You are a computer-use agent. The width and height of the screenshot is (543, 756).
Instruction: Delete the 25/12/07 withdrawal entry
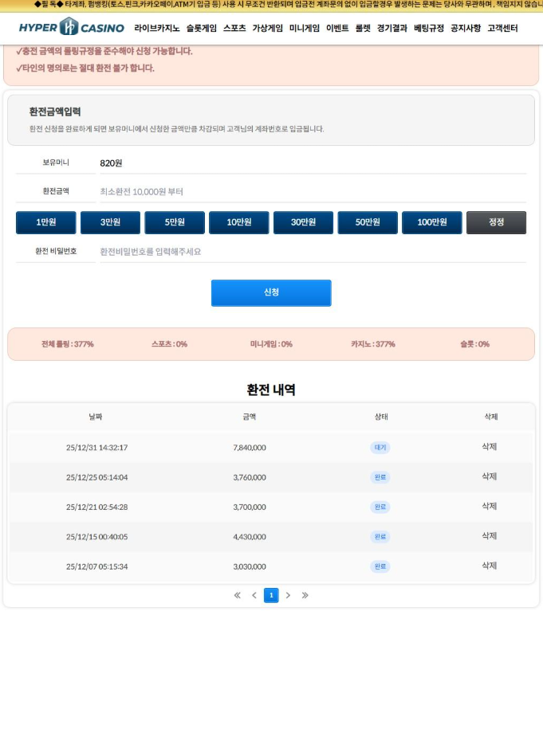(x=490, y=566)
